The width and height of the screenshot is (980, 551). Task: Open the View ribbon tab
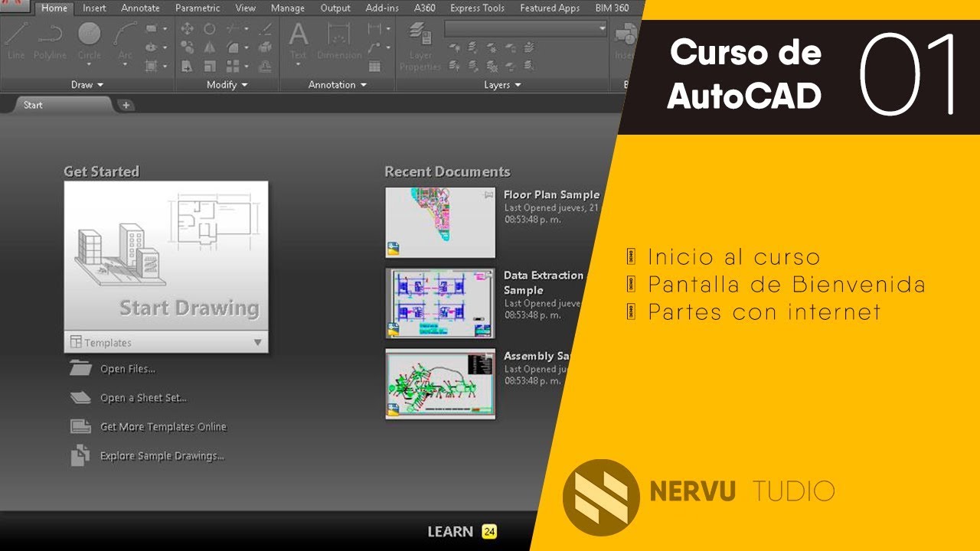coord(246,8)
